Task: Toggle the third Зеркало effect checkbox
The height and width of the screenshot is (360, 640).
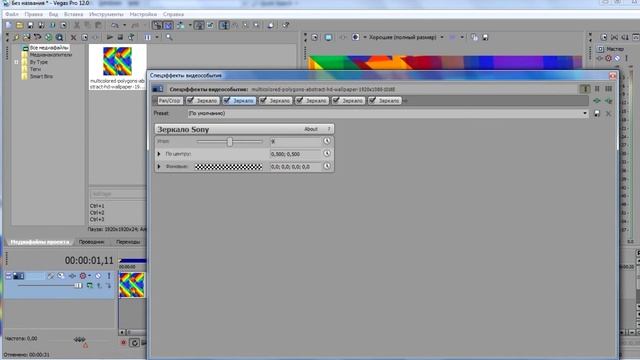Action: (263, 100)
